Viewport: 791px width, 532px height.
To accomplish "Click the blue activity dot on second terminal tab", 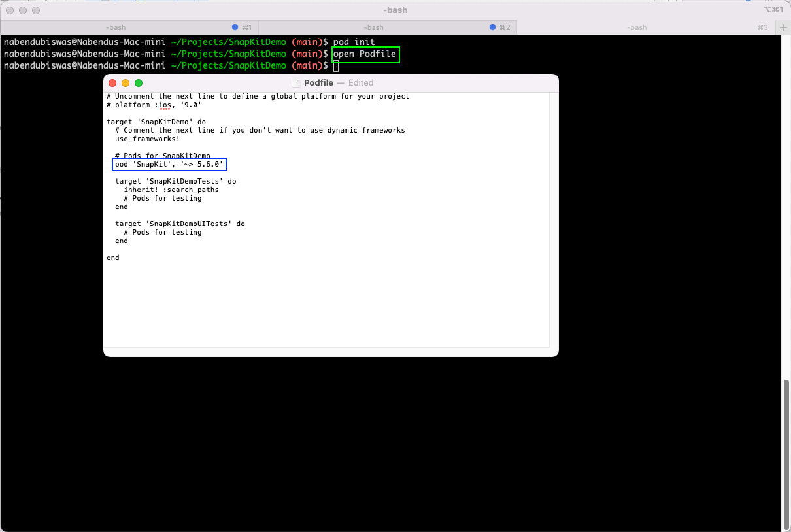I will click(x=493, y=27).
